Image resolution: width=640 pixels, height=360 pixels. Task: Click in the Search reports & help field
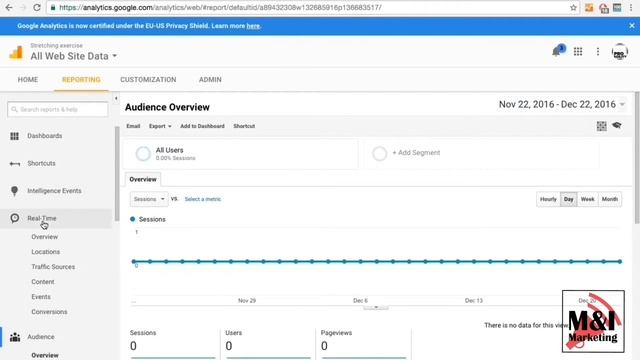(x=58, y=109)
